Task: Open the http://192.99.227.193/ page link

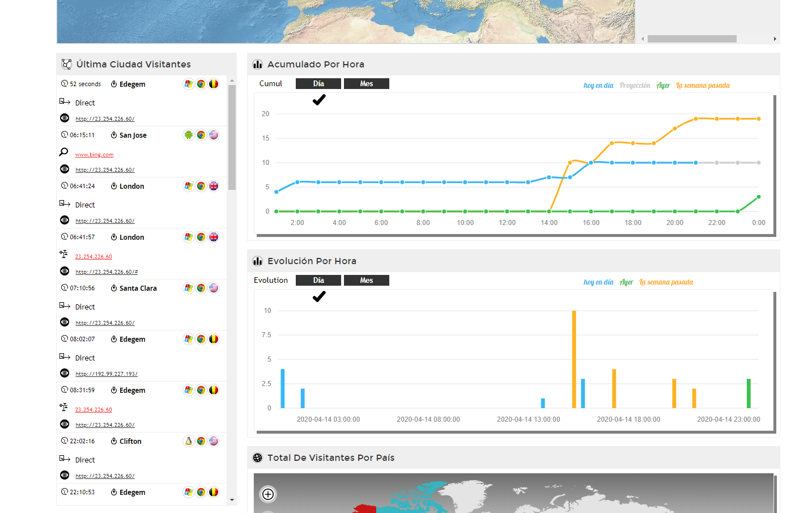Action: click(x=107, y=374)
